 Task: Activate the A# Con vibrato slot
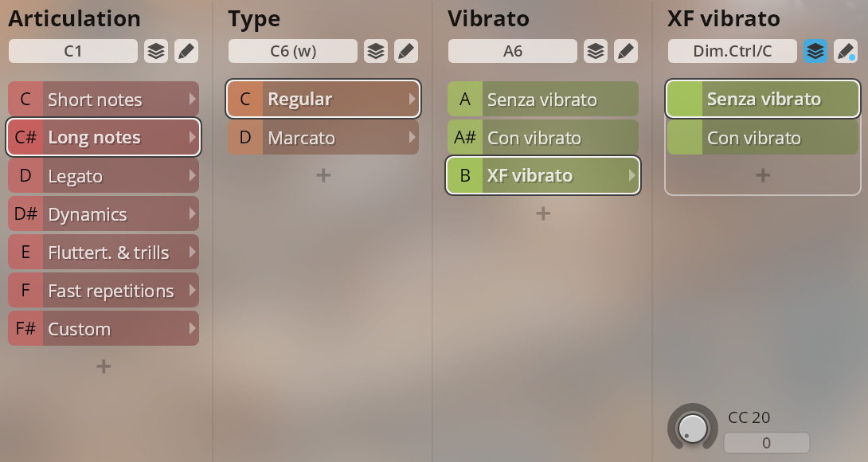pos(543,137)
